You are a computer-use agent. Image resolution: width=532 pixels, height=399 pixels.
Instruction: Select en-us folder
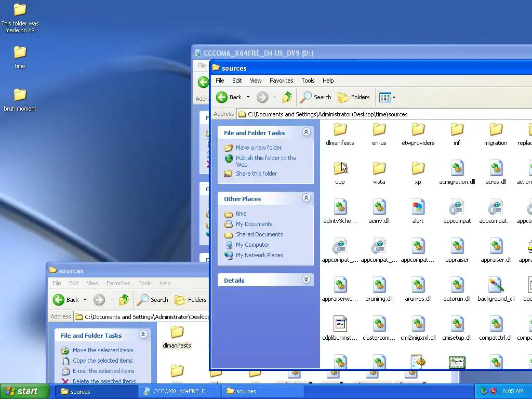click(x=379, y=135)
